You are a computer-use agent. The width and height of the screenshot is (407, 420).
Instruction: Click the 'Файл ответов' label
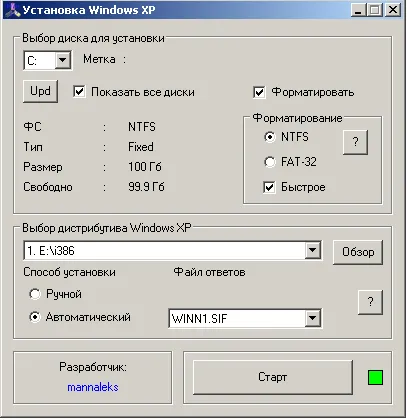coord(209,272)
